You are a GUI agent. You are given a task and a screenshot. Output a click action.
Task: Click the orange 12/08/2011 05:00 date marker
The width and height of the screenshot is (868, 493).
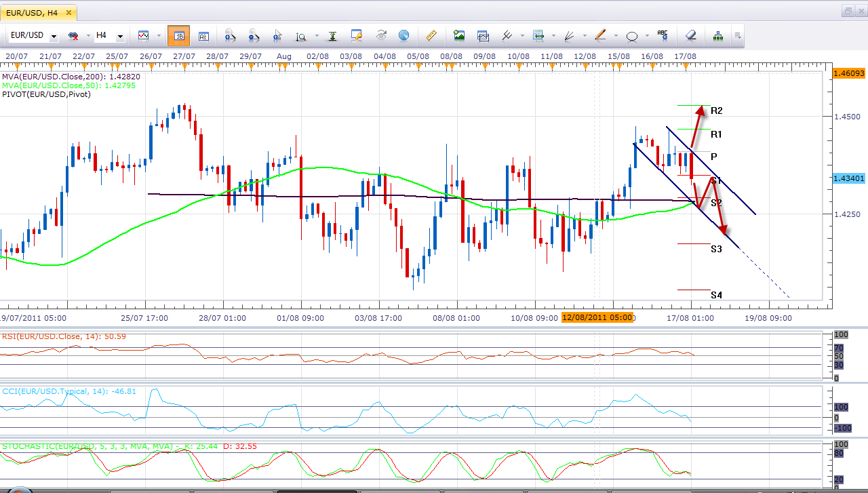point(597,317)
